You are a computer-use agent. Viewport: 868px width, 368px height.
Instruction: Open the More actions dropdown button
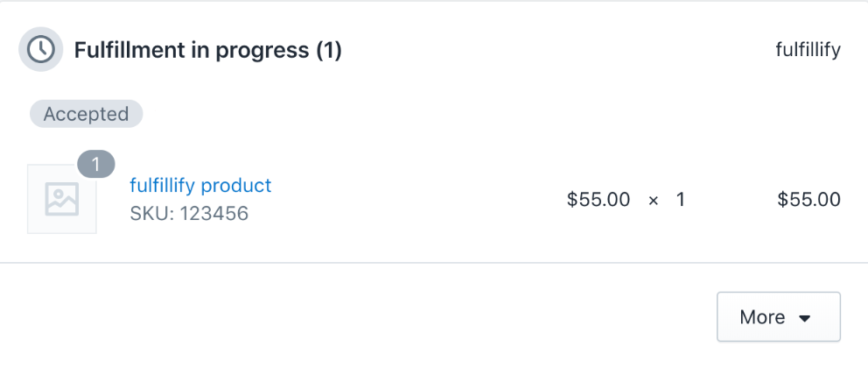click(779, 317)
